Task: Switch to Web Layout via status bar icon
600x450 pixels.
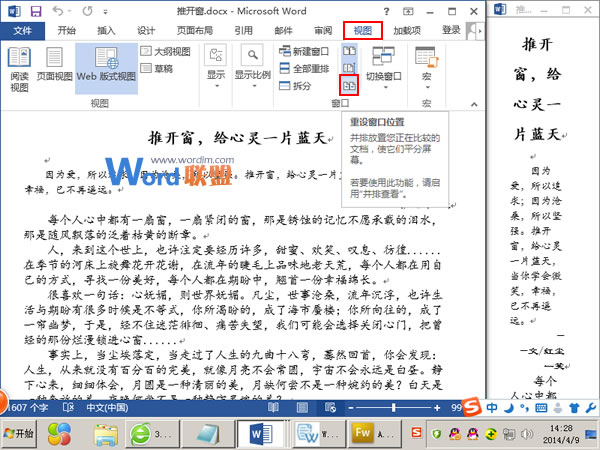Action: 331,408
